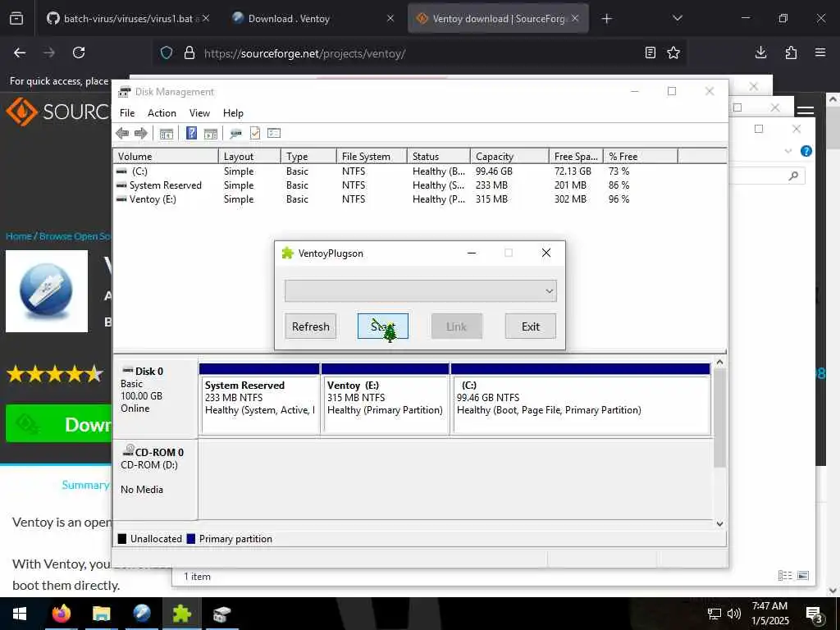The width and height of the screenshot is (840, 630).
Task: Click the checkmark page properties icon
Action: pyautogui.click(x=255, y=134)
